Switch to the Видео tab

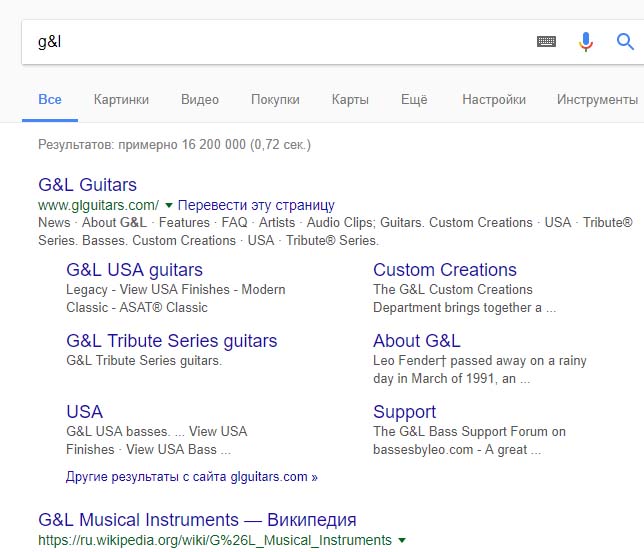(200, 99)
